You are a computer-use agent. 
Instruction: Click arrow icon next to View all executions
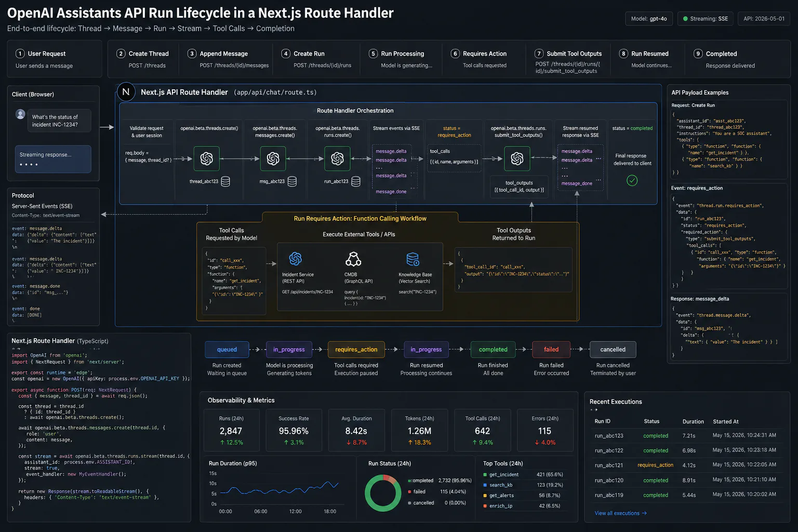coord(644,513)
